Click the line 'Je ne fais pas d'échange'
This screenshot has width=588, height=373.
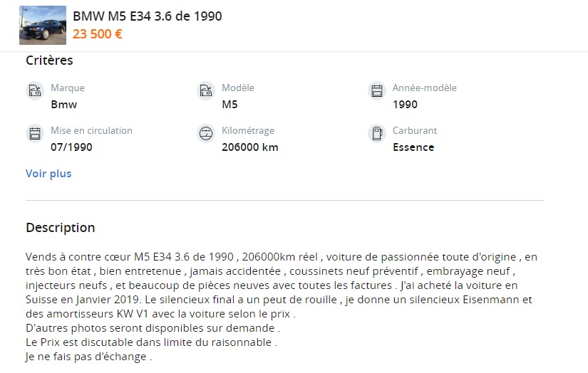[x=88, y=357]
